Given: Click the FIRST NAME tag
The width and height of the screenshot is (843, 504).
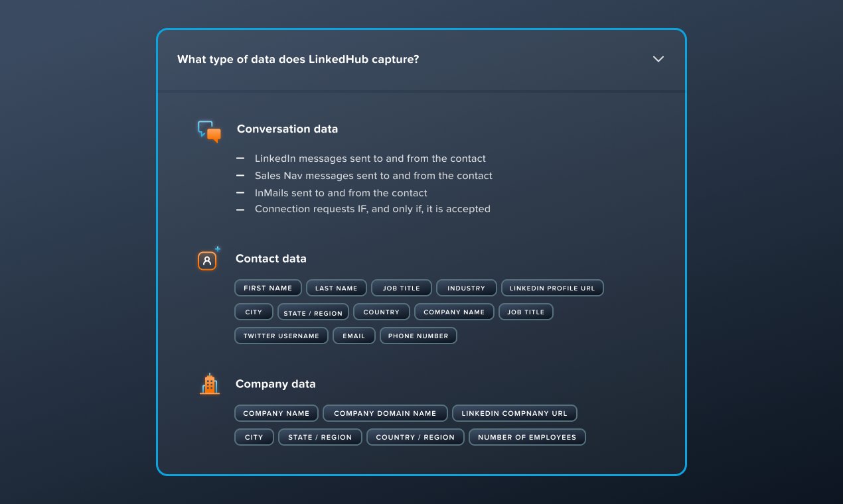Looking at the screenshot, I should (x=268, y=288).
